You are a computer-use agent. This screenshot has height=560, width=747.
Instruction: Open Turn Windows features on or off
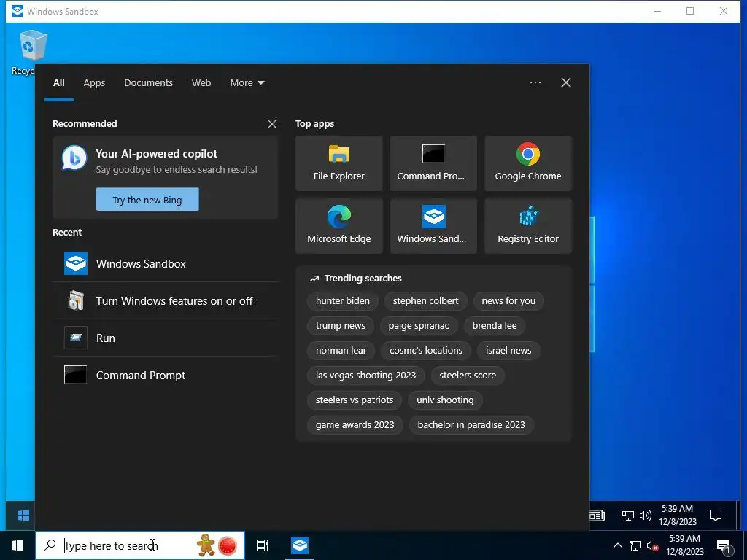point(166,300)
